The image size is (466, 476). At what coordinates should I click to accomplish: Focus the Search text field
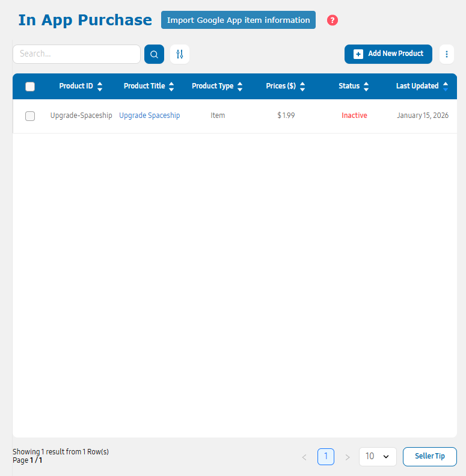click(76, 54)
